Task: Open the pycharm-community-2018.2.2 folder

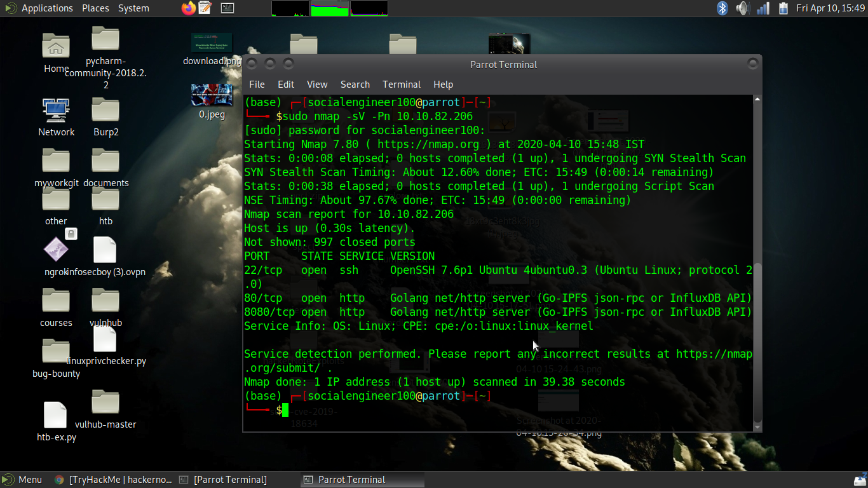Action: [x=105, y=57]
